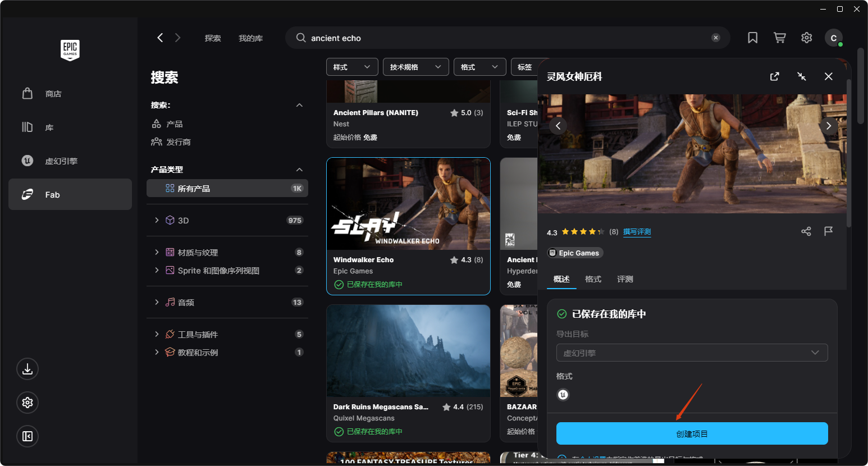Open Dark Ruins Megascans thumbnail

point(408,351)
